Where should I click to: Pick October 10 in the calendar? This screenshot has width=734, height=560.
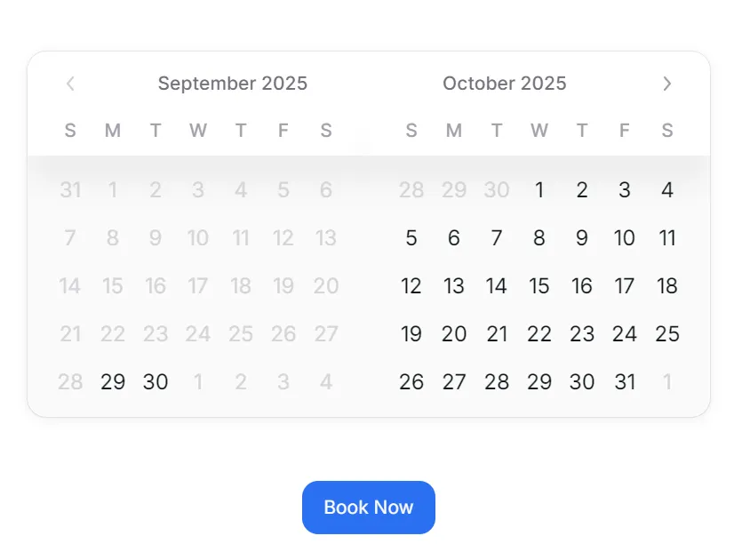click(x=625, y=238)
